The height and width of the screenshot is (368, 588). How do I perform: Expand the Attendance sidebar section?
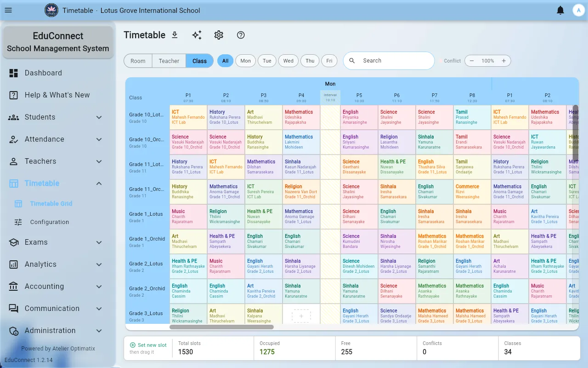tap(99, 139)
